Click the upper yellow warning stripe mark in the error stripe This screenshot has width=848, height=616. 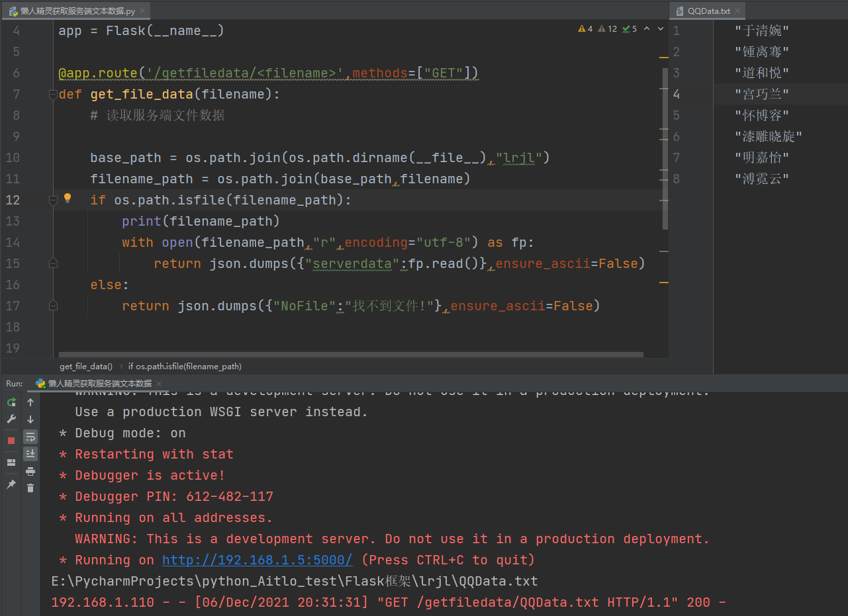point(664,56)
